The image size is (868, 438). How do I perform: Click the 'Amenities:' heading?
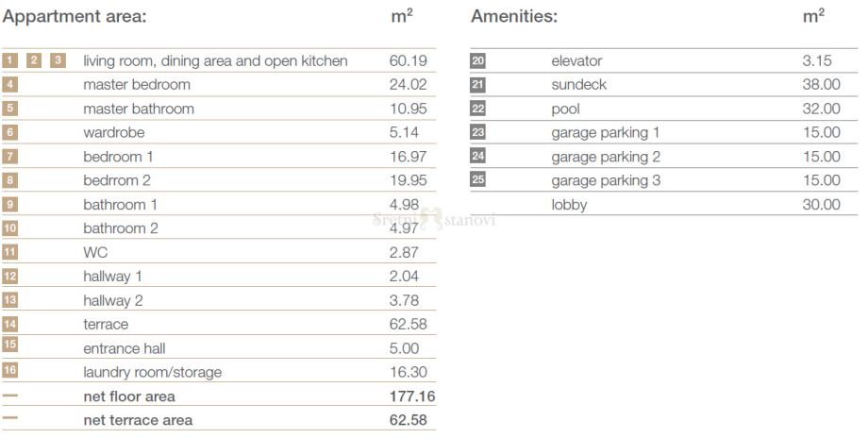[x=514, y=17]
